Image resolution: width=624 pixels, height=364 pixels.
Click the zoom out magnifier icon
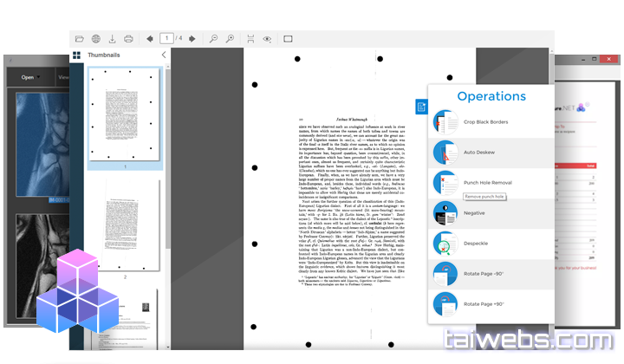click(x=213, y=39)
